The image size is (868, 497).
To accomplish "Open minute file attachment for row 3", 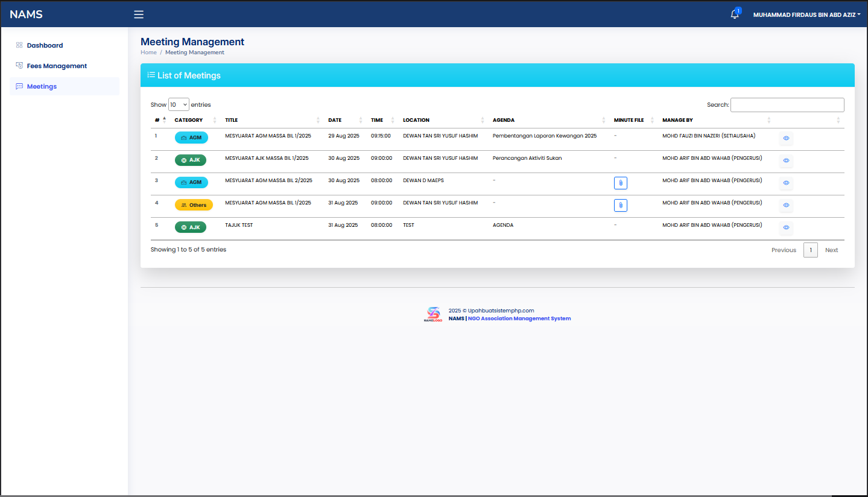I will point(620,183).
